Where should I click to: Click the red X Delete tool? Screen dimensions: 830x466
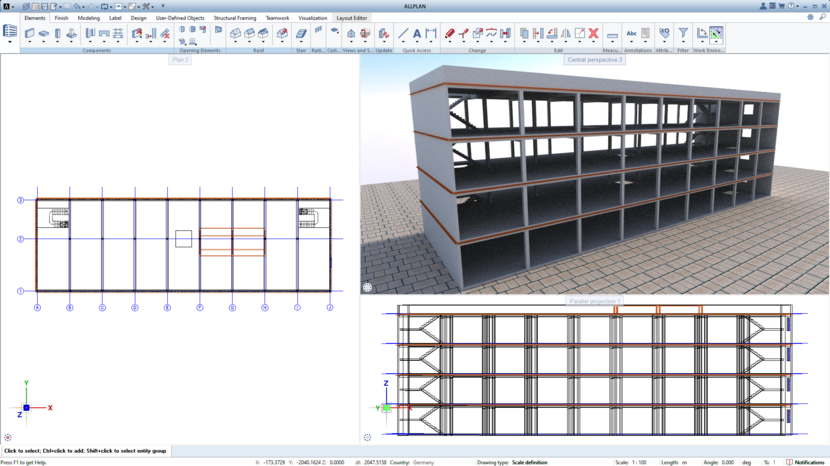tap(593, 33)
